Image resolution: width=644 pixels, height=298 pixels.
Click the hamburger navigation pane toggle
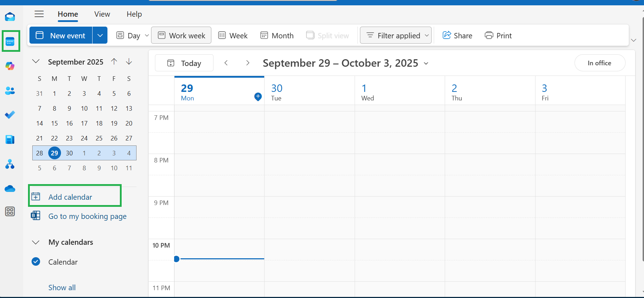click(x=39, y=14)
